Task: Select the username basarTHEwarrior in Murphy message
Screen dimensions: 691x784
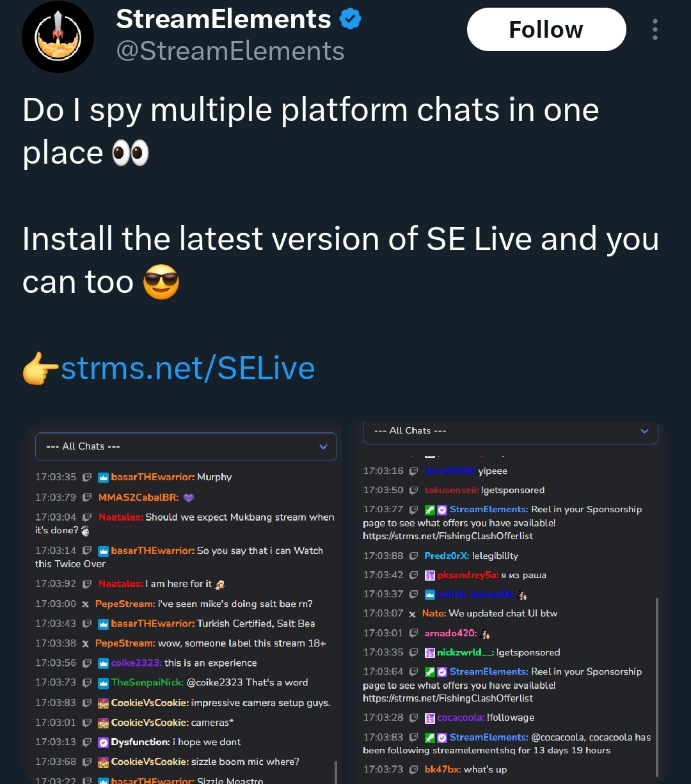Action: (152, 477)
